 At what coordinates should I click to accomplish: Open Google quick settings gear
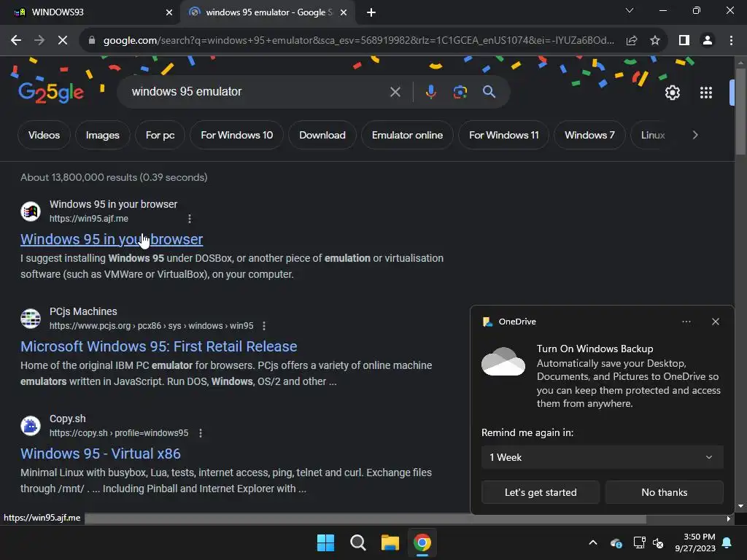point(672,93)
